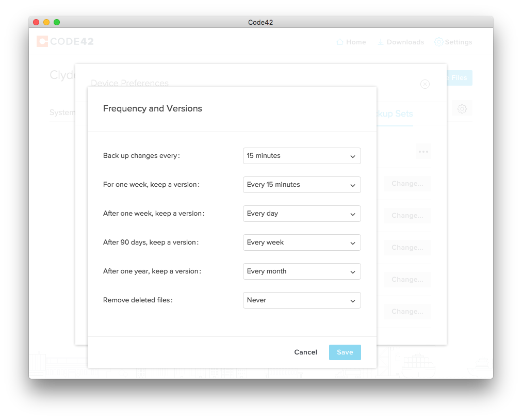Change the 'After 90 days' version dropdown
This screenshot has height=420, width=522.
click(301, 243)
